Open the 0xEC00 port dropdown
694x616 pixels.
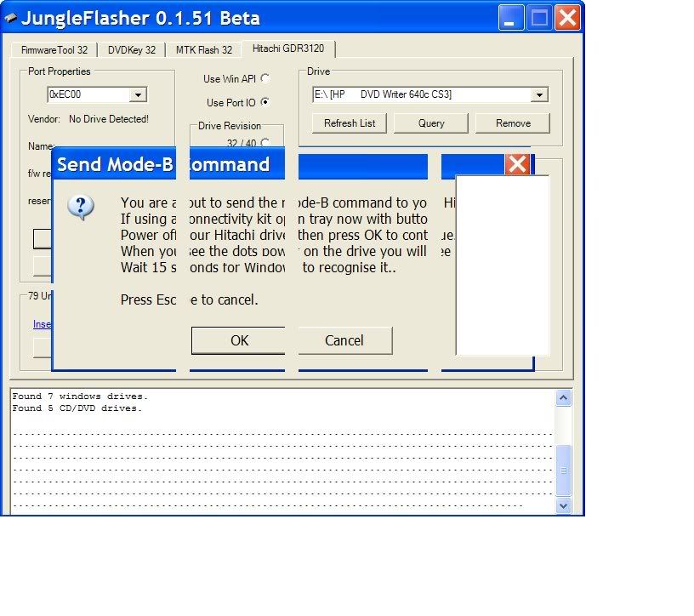[139, 95]
